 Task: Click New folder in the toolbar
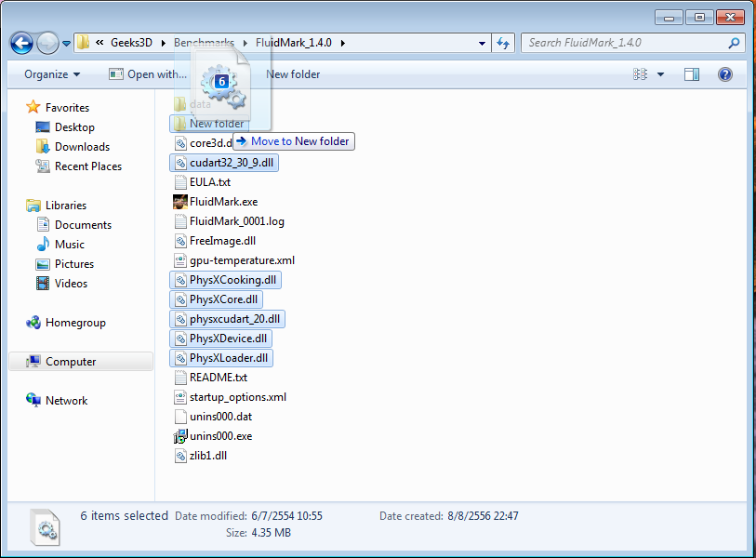[293, 74]
